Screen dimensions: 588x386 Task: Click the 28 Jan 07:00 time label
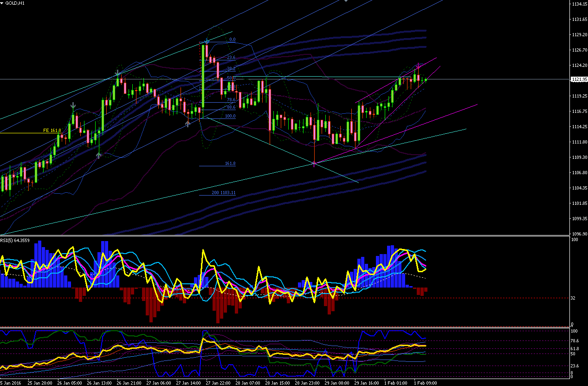pyautogui.click(x=248, y=383)
